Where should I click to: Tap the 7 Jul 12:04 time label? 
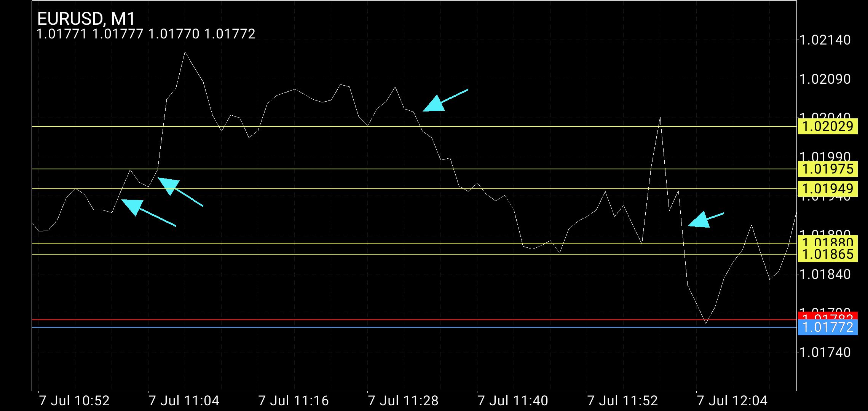pos(732,401)
